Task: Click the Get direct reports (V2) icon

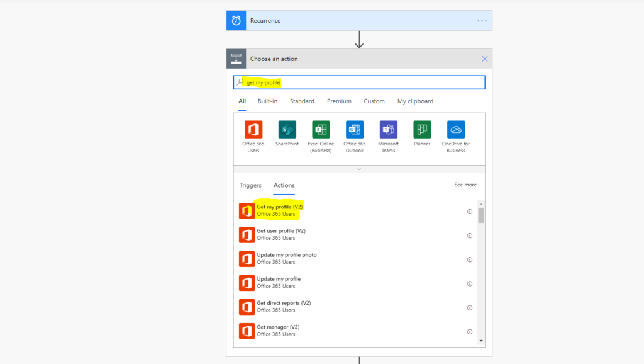Action: (x=247, y=307)
